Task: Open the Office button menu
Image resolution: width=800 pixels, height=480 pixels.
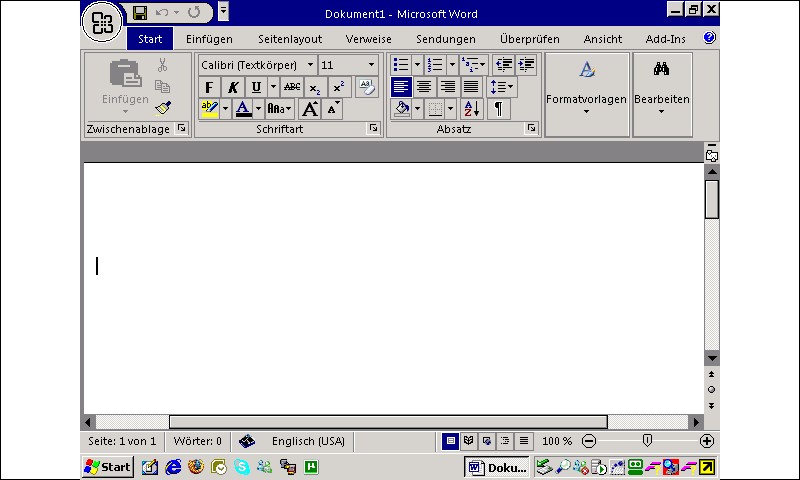Action: pyautogui.click(x=102, y=22)
